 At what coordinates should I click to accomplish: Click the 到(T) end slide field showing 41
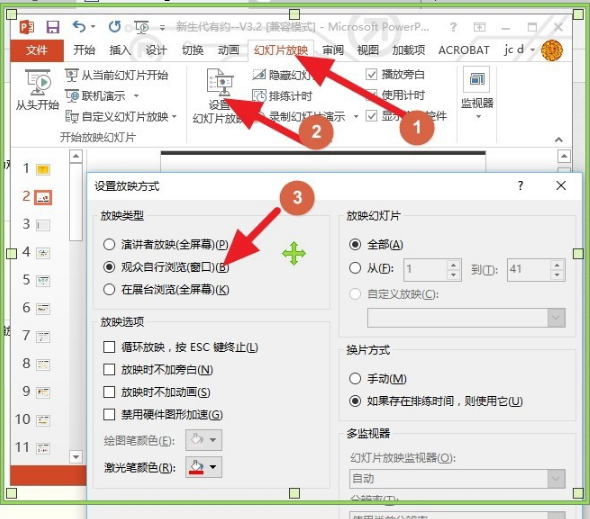click(529, 269)
